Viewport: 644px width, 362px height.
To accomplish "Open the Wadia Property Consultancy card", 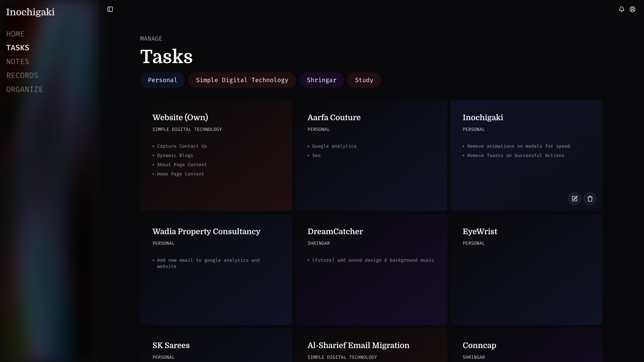I will click(x=206, y=231).
